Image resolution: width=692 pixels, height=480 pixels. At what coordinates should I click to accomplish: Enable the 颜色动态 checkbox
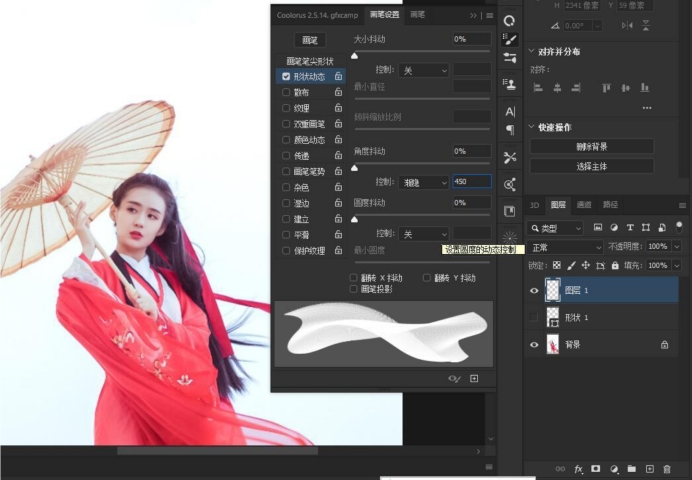coord(286,140)
